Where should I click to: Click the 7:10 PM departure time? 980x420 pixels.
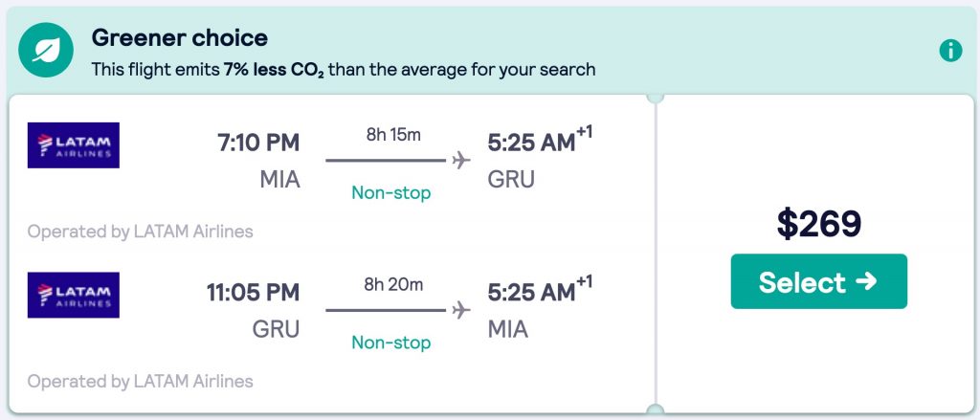pyautogui.click(x=258, y=144)
